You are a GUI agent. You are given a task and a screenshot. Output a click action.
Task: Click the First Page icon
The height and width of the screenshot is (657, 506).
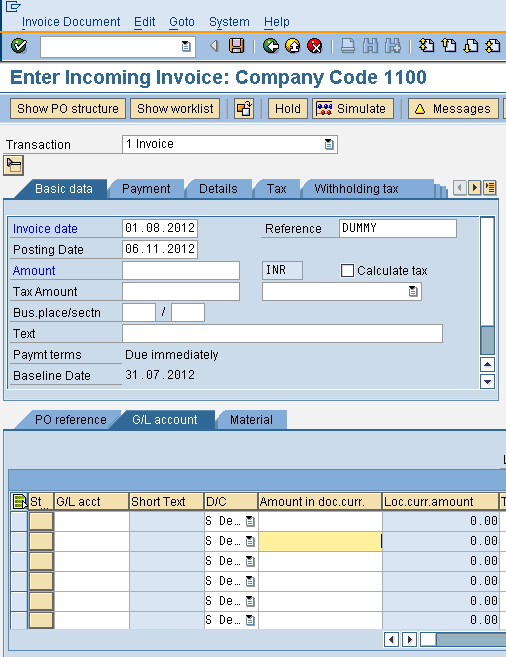[x=426, y=45]
